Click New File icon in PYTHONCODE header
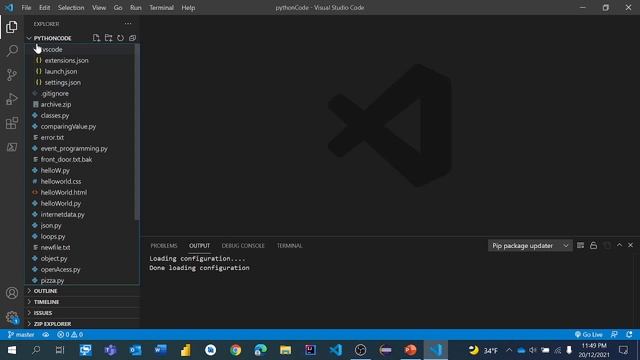The height and width of the screenshot is (360, 640). pos(96,38)
